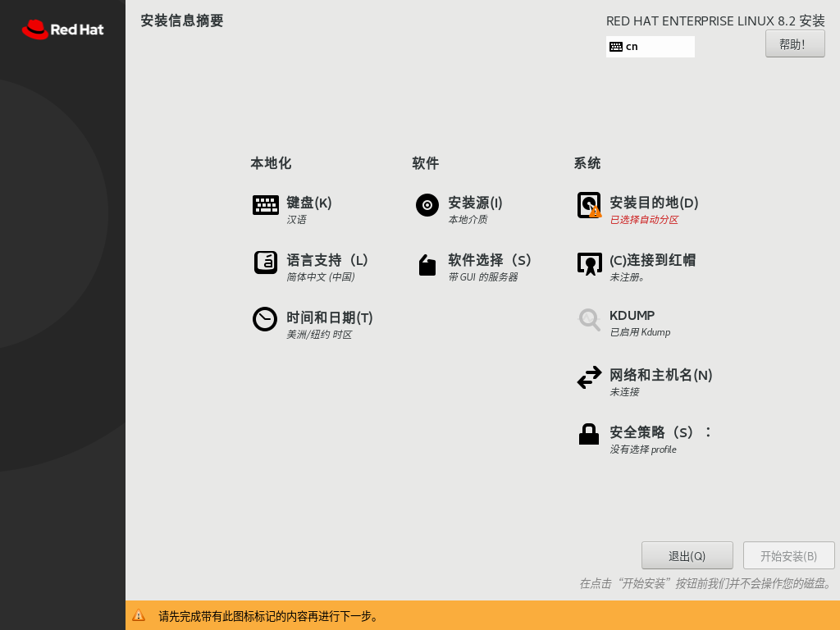
Task: Open 网络和主机名(N) label
Action: click(661, 375)
